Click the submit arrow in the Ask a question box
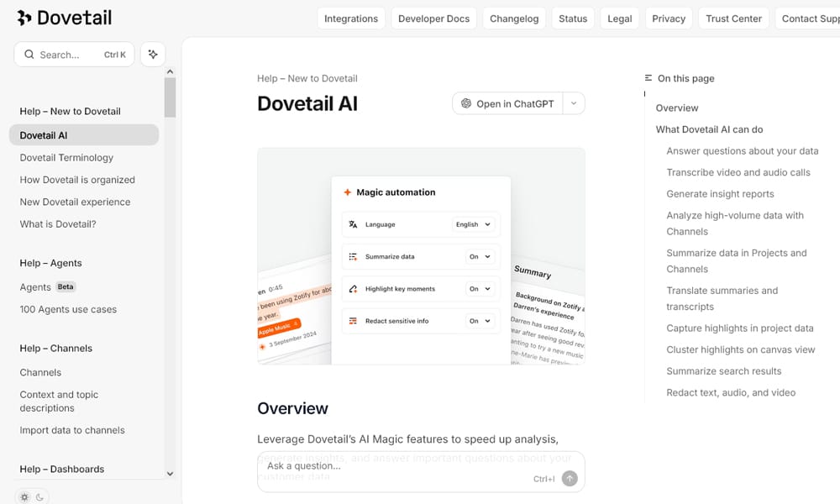 (x=570, y=478)
